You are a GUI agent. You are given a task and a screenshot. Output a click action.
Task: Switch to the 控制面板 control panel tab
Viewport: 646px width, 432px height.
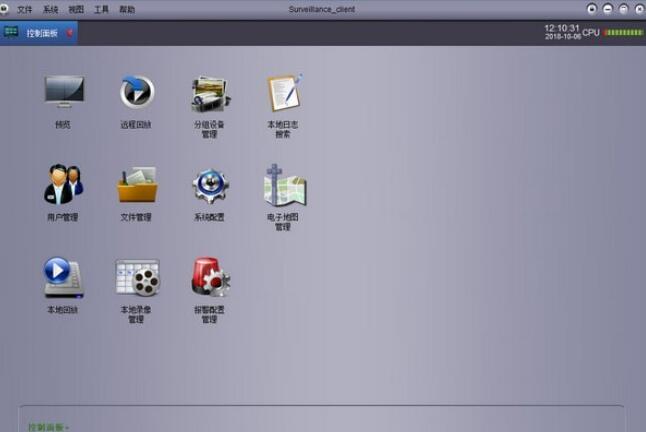point(42,32)
